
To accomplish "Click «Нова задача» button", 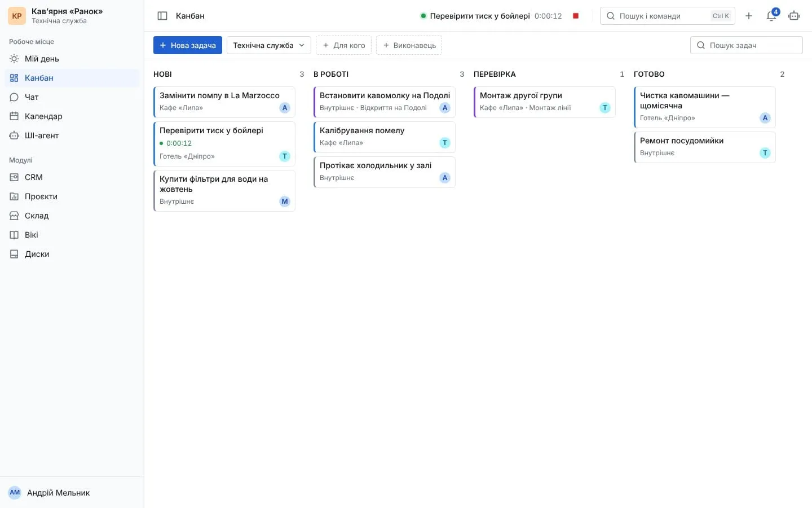I will [188, 45].
